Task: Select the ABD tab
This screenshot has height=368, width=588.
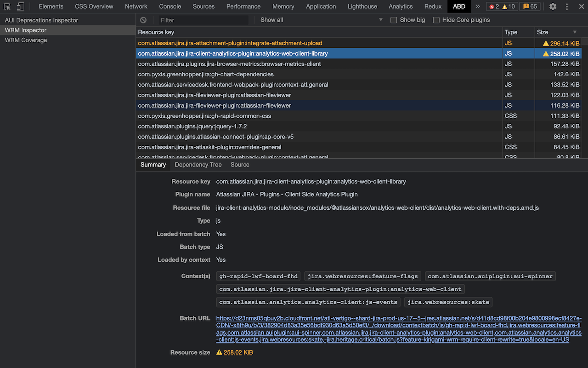Action: coord(459,6)
